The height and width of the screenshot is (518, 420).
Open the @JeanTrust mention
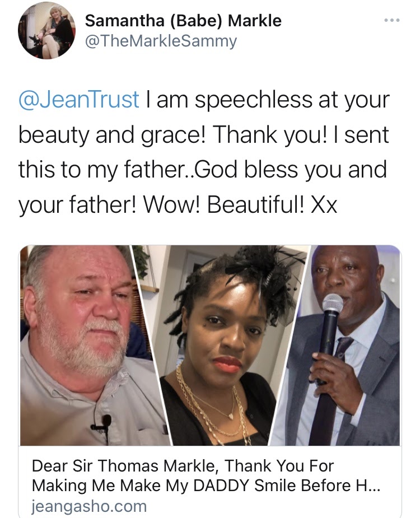(78, 99)
